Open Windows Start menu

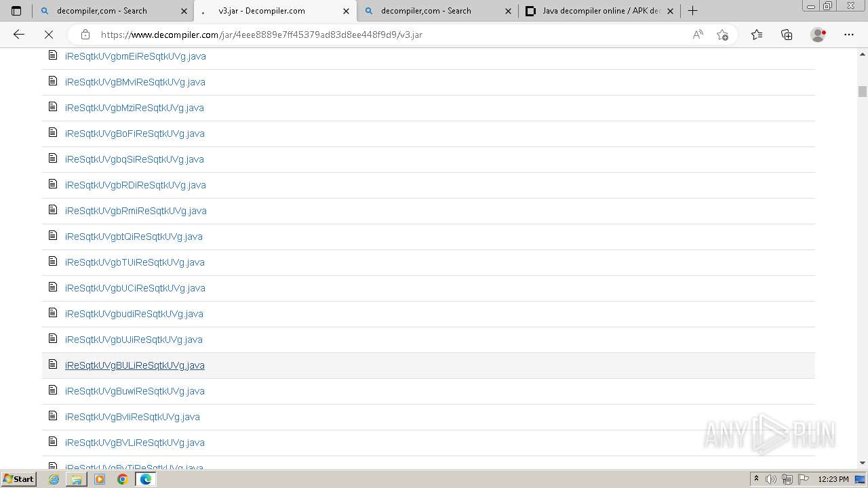(x=18, y=479)
